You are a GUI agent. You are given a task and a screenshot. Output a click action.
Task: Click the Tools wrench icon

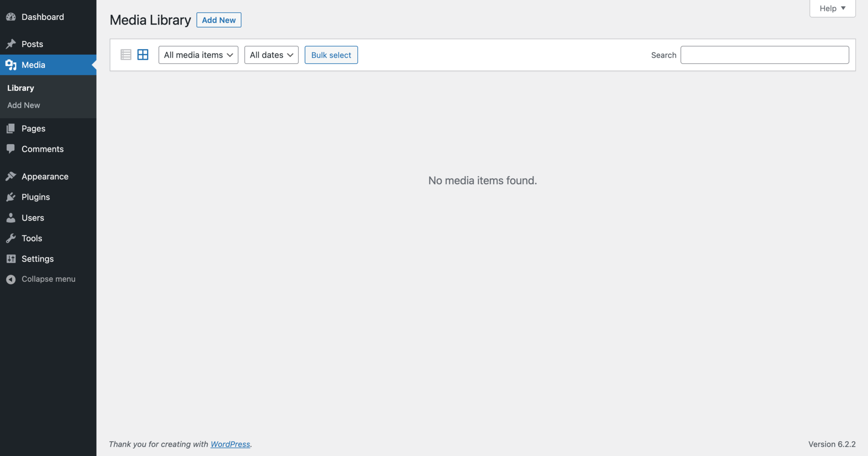click(x=11, y=238)
